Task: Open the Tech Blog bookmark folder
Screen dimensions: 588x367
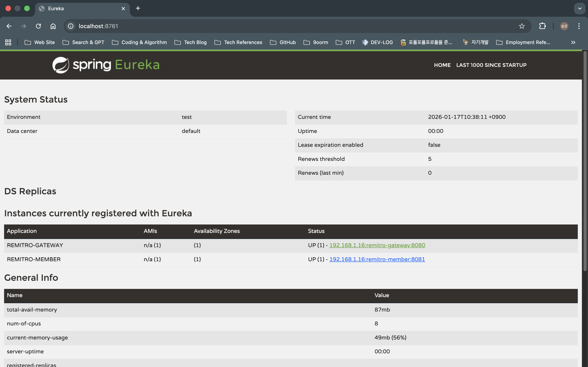Action: [191, 42]
